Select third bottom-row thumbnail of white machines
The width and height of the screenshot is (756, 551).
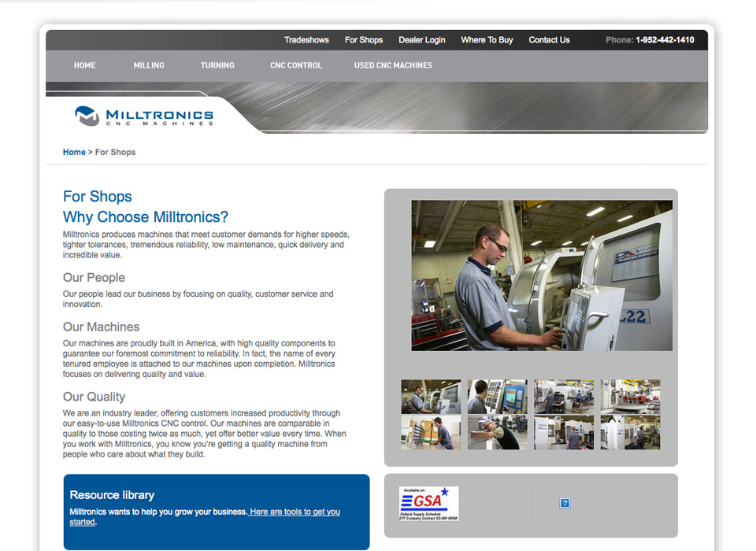[564, 432]
